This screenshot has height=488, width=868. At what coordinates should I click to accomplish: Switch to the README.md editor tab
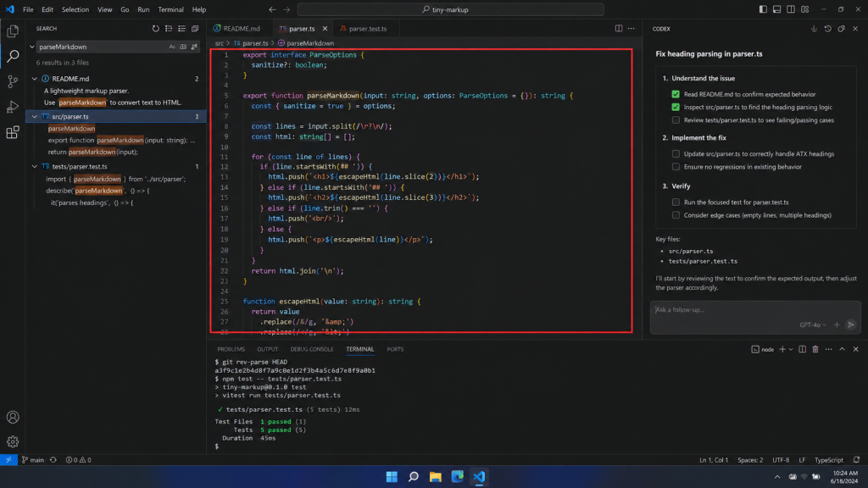click(237, 29)
